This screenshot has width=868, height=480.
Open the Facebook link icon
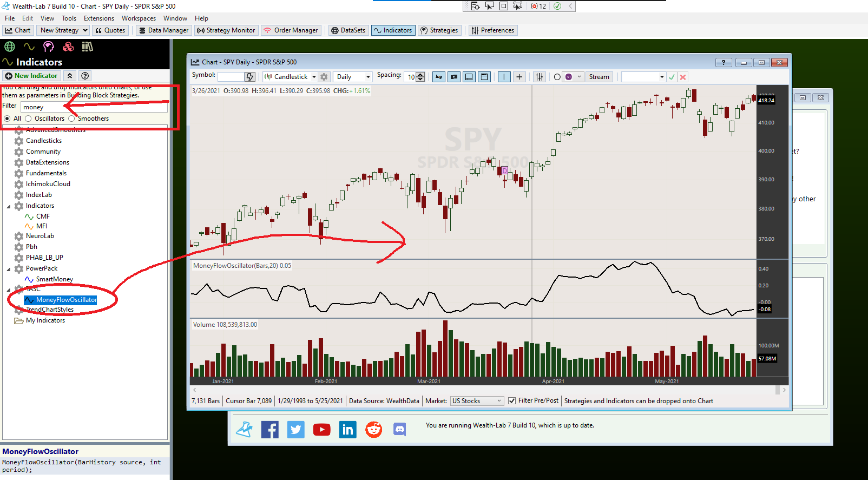(x=269, y=430)
